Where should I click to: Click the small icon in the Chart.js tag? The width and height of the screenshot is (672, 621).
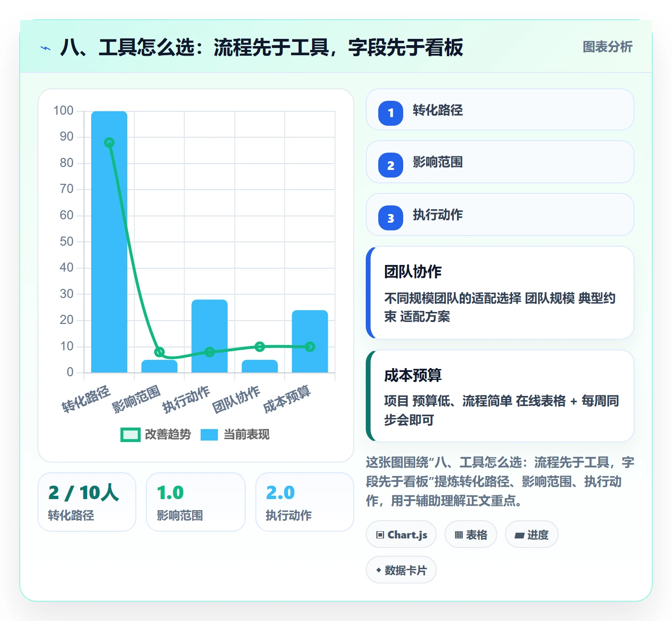tap(380, 535)
